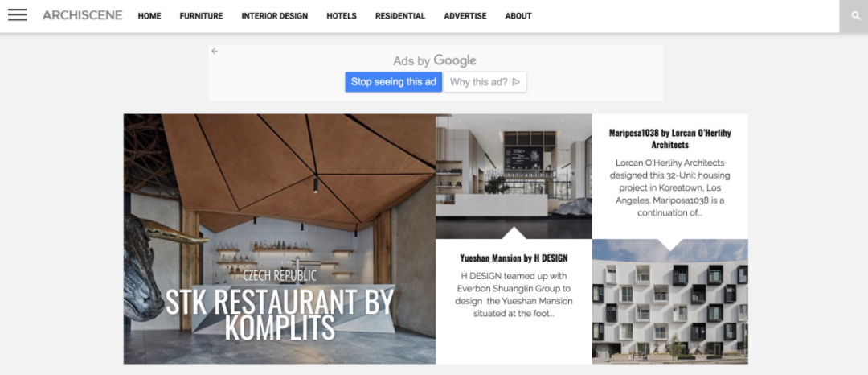Image resolution: width=868 pixels, height=375 pixels.
Task: Click the AdChoices triangle icon
Action: [x=516, y=82]
